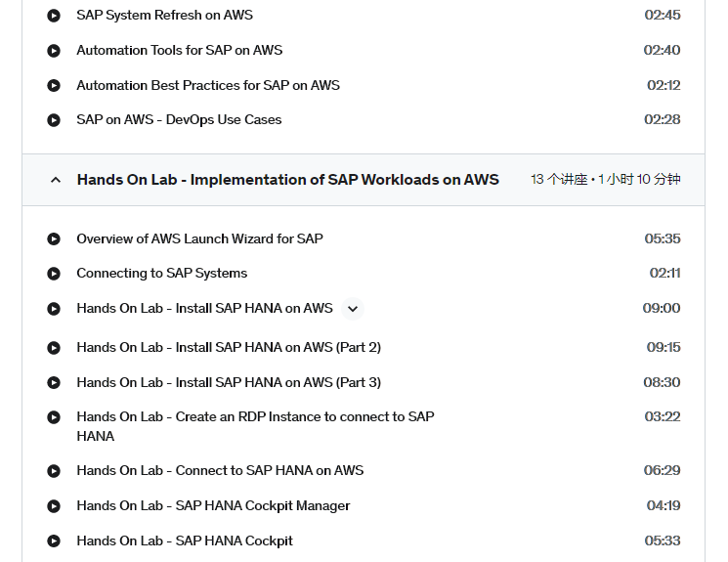Click duration 05:35 of Launch Wizard overview
Screen dimensions: 728x562
point(663,238)
